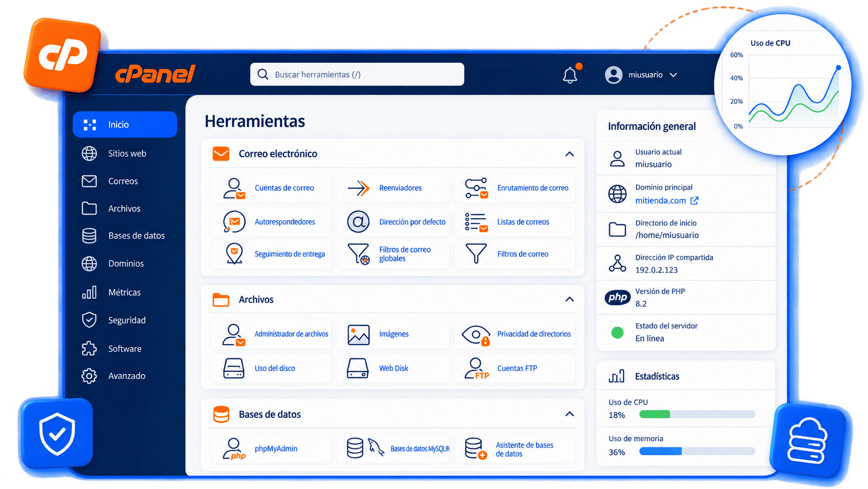The height and width of the screenshot is (489, 868).
Task: Click the PHP version logo icon
Action: pos(617,298)
